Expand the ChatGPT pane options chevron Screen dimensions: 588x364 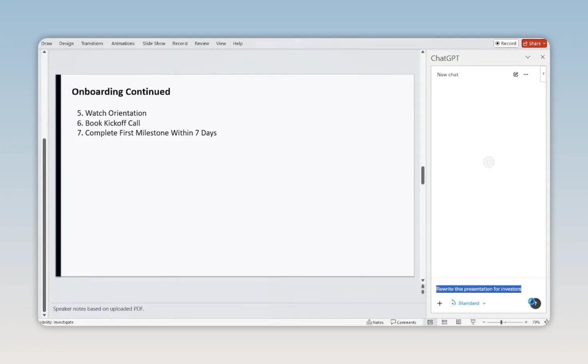click(528, 57)
